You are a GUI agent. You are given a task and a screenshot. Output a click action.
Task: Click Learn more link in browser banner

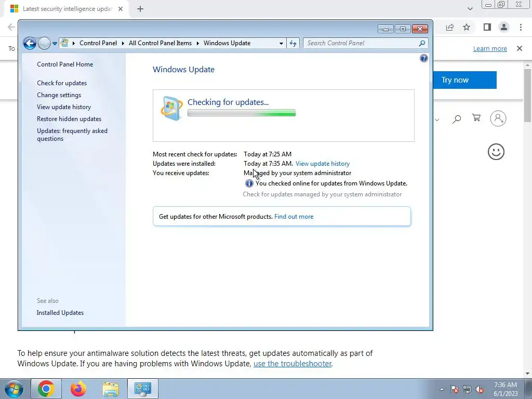(x=490, y=48)
